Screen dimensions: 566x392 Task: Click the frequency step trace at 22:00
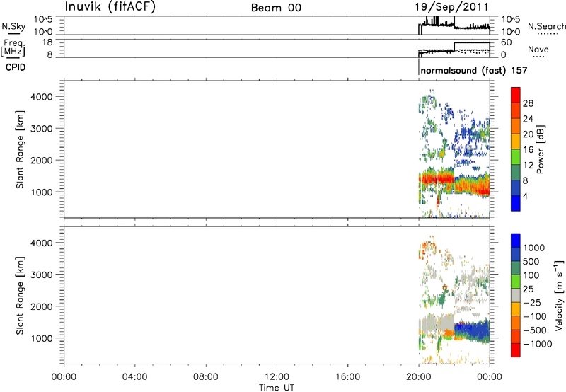[x=454, y=47]
